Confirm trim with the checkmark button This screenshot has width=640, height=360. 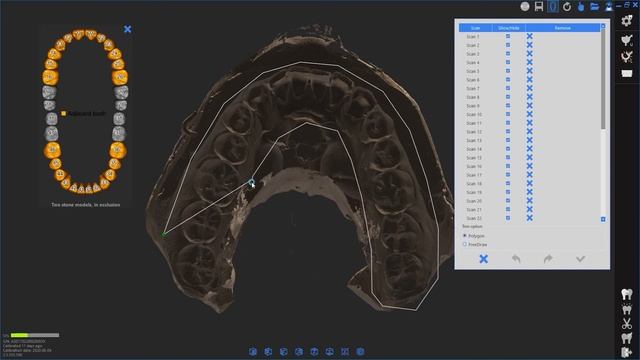(580, 259)
